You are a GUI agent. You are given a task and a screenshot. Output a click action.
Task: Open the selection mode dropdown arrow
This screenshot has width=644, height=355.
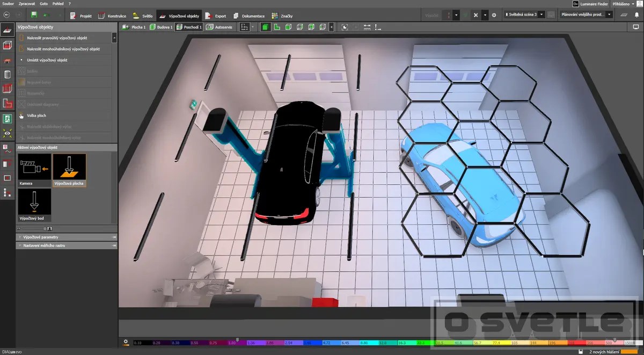click(253, 27)
